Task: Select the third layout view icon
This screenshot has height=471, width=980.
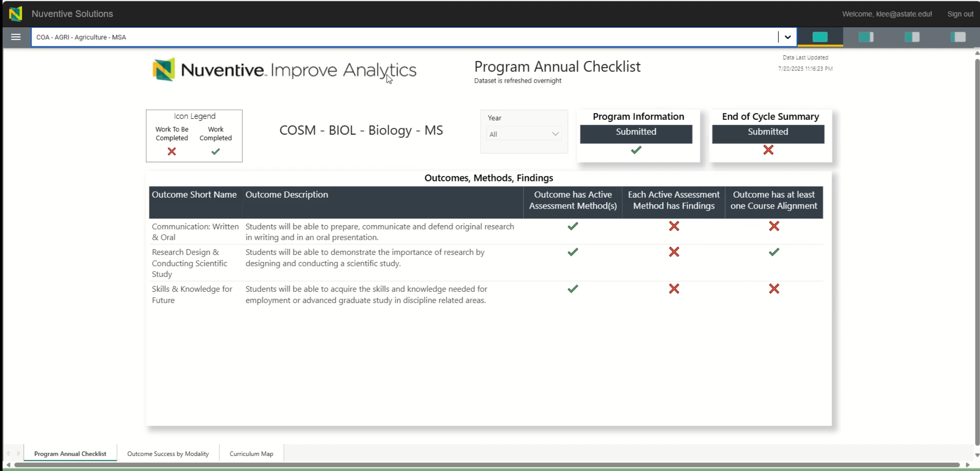Action: coord(912,37)
